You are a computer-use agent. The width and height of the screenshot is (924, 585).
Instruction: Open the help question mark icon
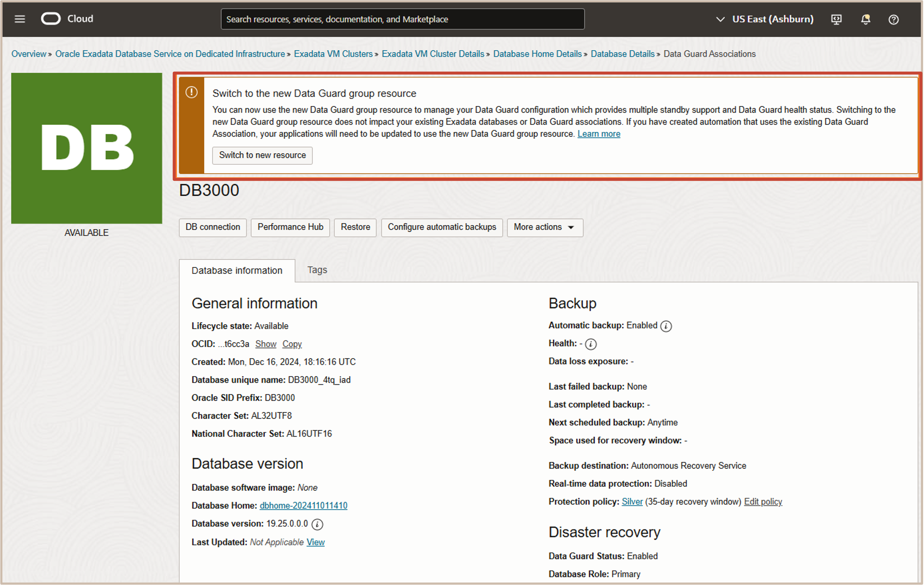[x=893, y=19]
